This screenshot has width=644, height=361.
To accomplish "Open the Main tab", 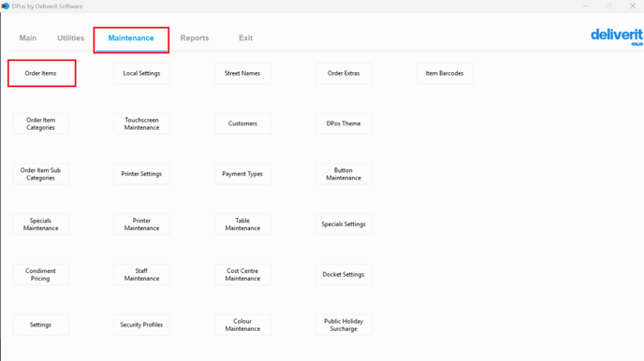I will click(x=28, y=37).
